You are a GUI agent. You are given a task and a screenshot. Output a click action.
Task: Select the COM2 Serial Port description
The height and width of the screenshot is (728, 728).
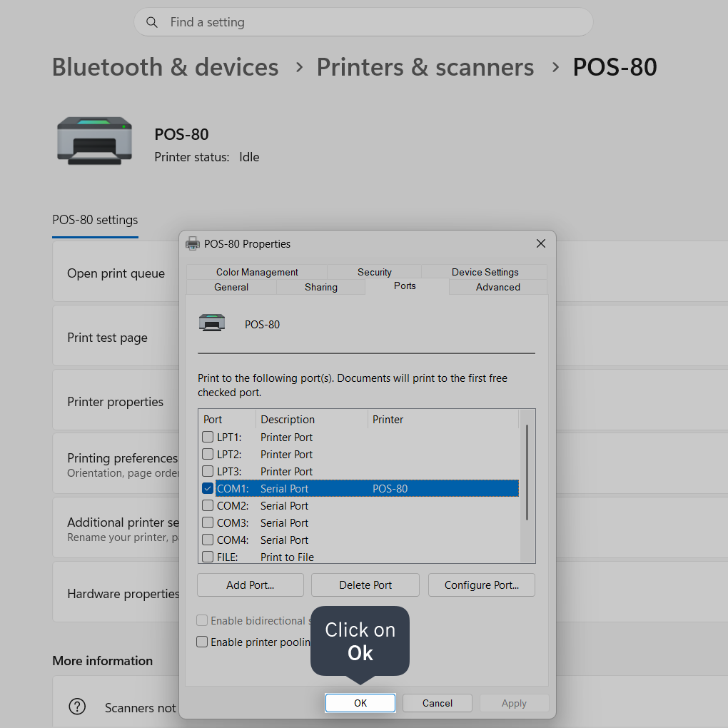click(284, 505)
